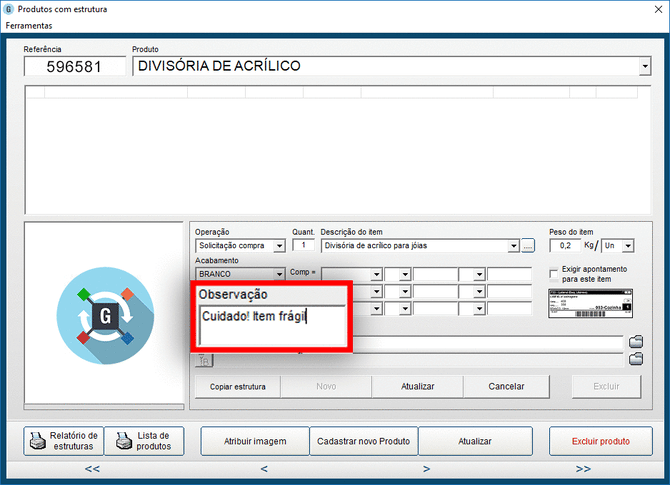
Task: Click the Cancelar button
Action: point(506,387)
